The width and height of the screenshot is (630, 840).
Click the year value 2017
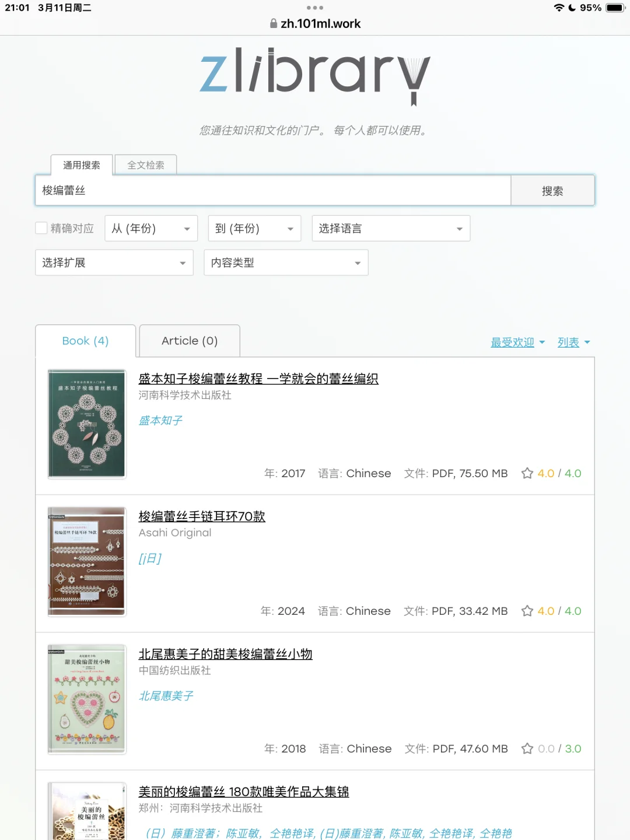293,473
